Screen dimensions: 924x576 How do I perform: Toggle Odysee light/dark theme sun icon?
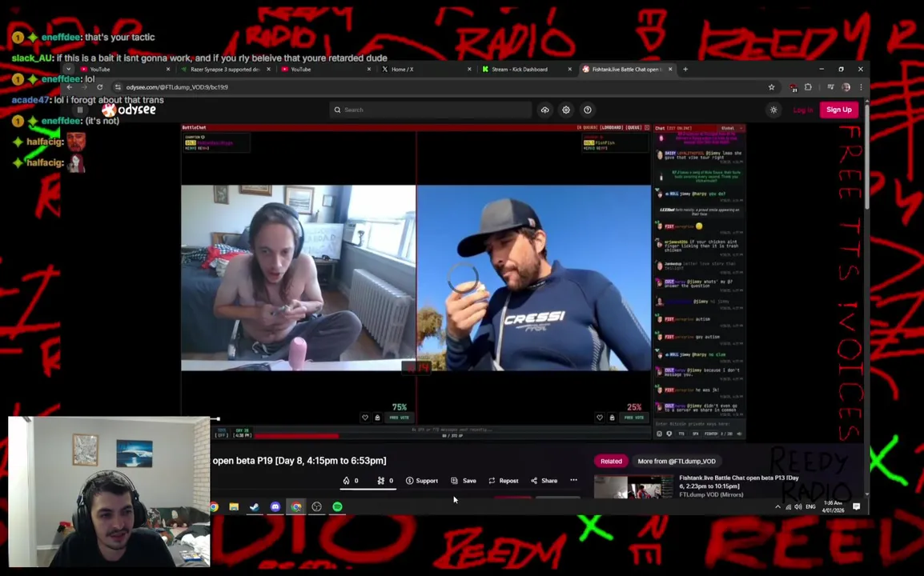(x=773, y=110)
